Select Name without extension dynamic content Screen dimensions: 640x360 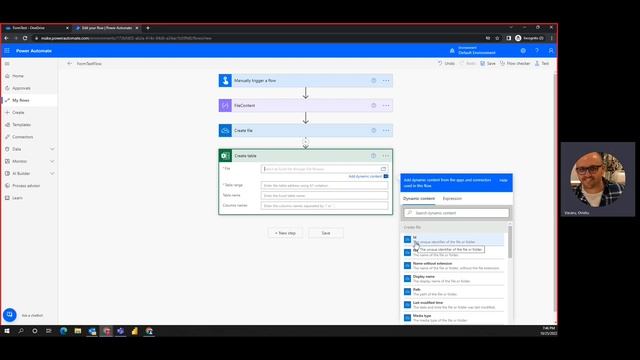coord(453,266)
